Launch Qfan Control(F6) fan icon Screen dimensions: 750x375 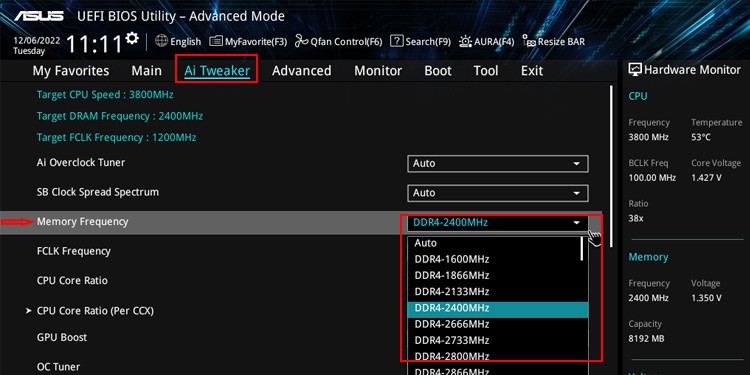(301, 42)
